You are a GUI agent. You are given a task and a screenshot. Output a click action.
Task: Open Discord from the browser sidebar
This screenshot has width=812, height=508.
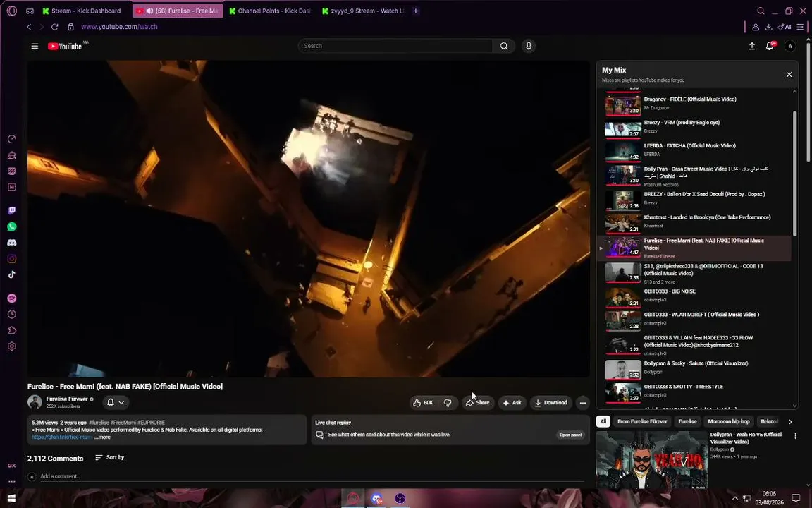coord(12,243)
